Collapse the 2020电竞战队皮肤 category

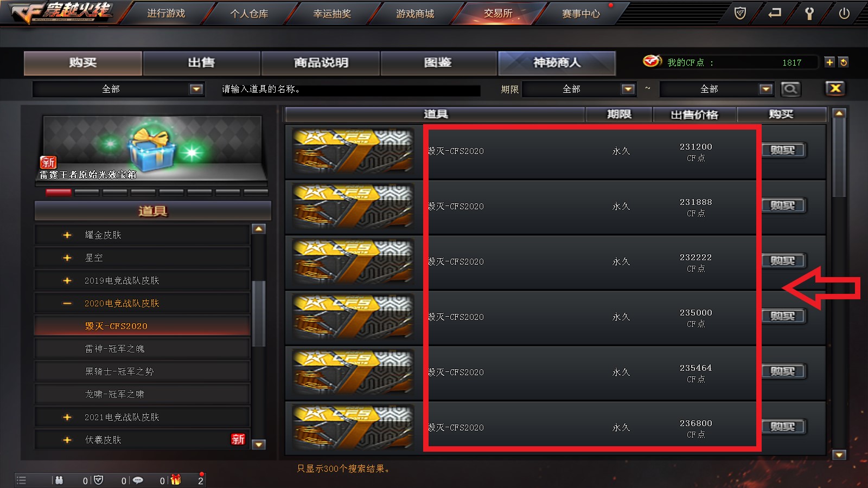click(67, 303)
